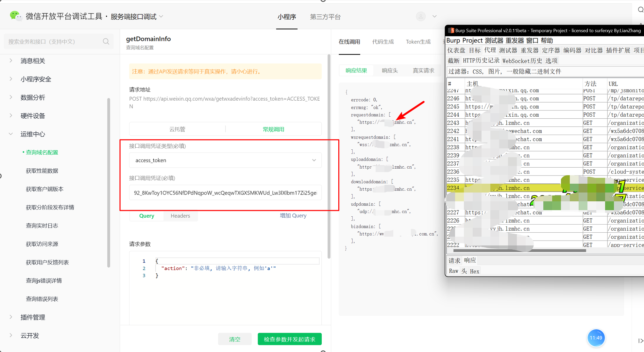Open the 窗口 menu in Burp Suite
The image size is (644, 352).
[532, 41]
